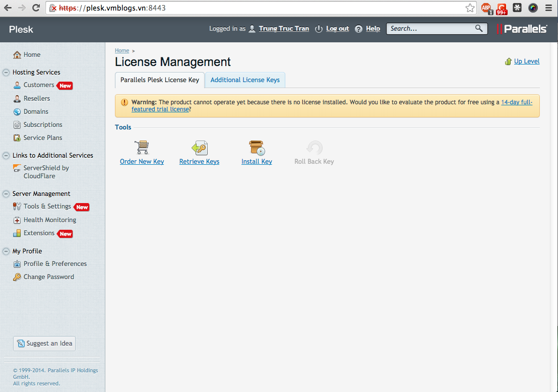Image resolution: width=558 pixels, height=392 pixels.
Task: Bookmark this page with the star icon
Action: (470, 8)
